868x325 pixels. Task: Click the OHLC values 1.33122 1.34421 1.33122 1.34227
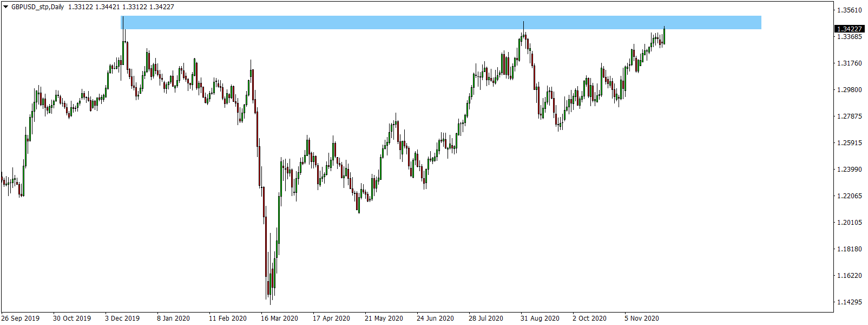pos(121,7)
